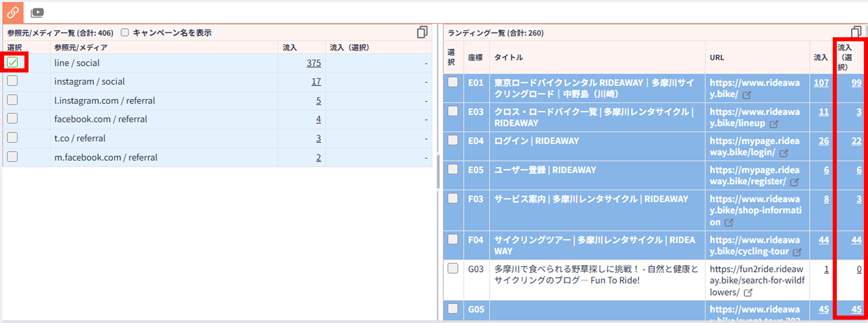The height and width of the screenshot is (323, 868).
Task: Check the instagram / social row
Action: tap(13, 81)
